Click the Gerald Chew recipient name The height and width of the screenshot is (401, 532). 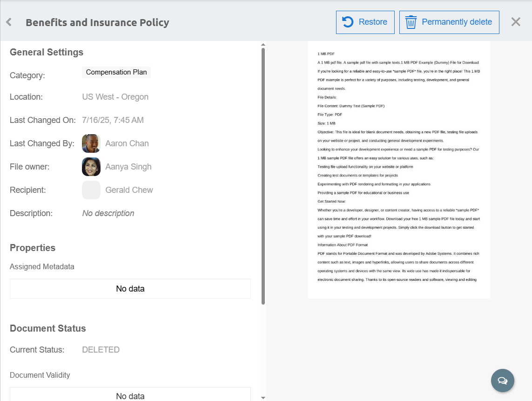(x=129, y=190)
